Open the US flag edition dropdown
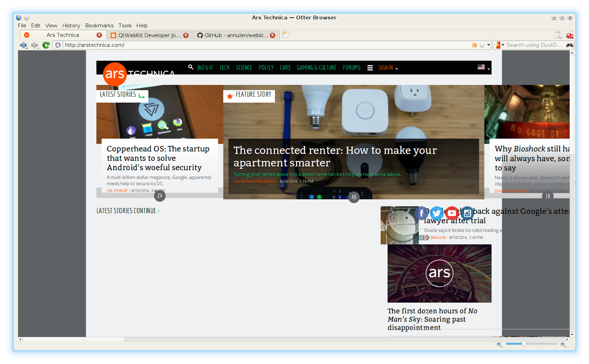This screenshot has height=364, width=589. 483,67
